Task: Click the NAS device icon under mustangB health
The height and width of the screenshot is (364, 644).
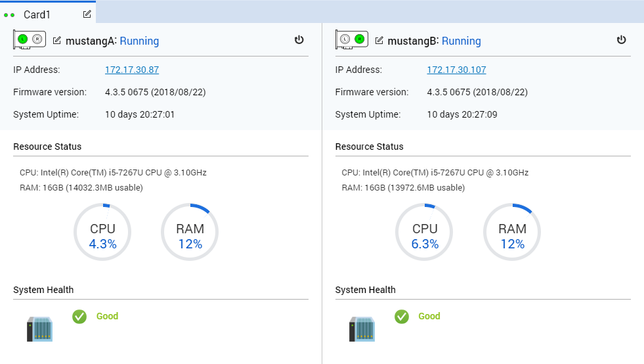Action: pyautogui.click(x=362, y=329)
